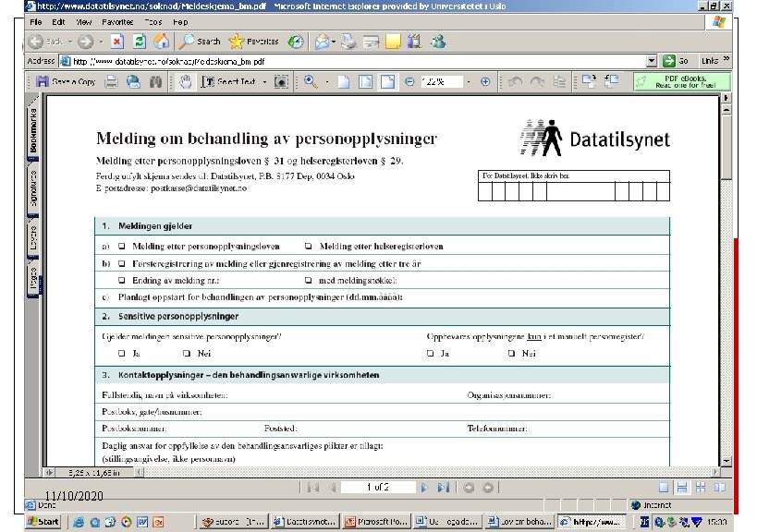Select facing pages layout icon

pos(720,488)
